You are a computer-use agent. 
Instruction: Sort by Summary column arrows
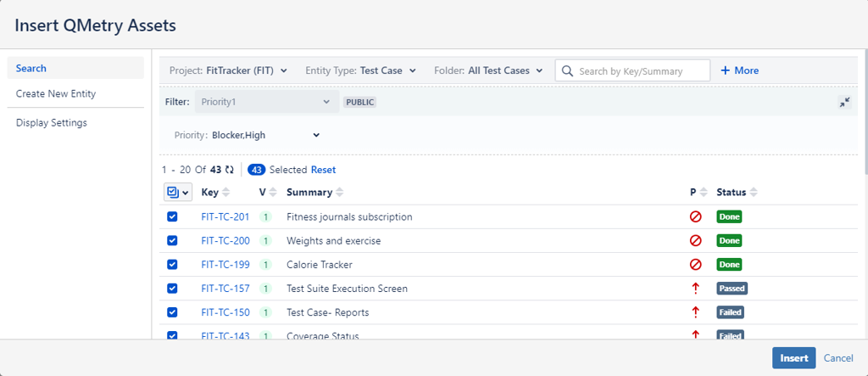click(x=340, y=193)
